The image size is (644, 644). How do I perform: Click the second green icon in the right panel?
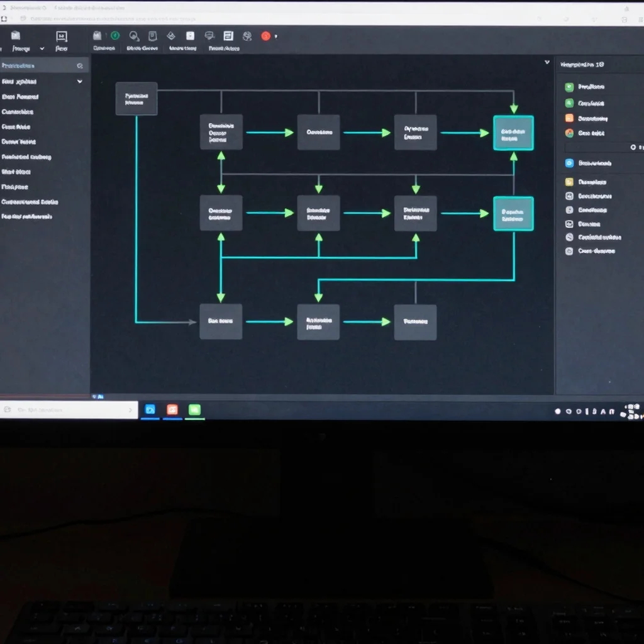click(x=569, y=103)
